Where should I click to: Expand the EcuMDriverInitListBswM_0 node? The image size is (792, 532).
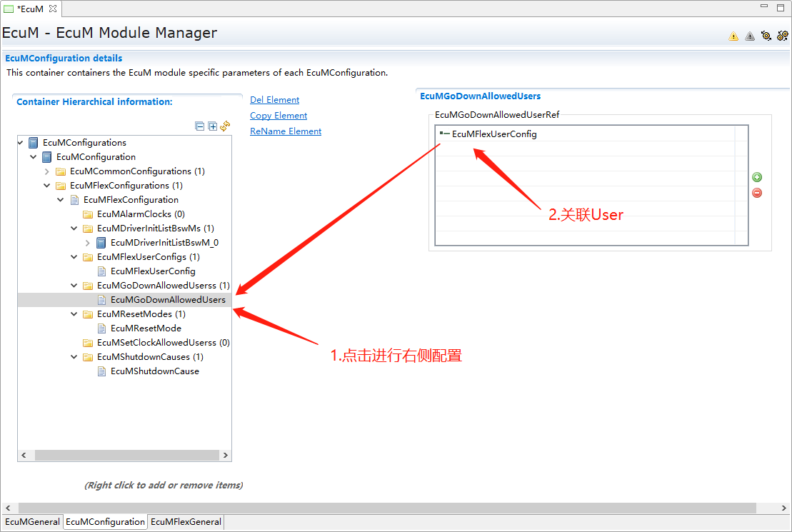(88, 243)
